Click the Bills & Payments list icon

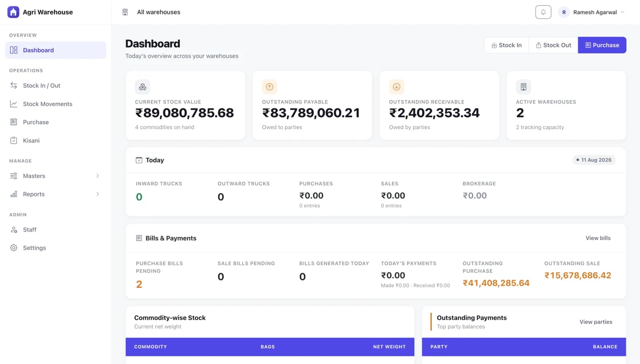[x=139, y=238]
